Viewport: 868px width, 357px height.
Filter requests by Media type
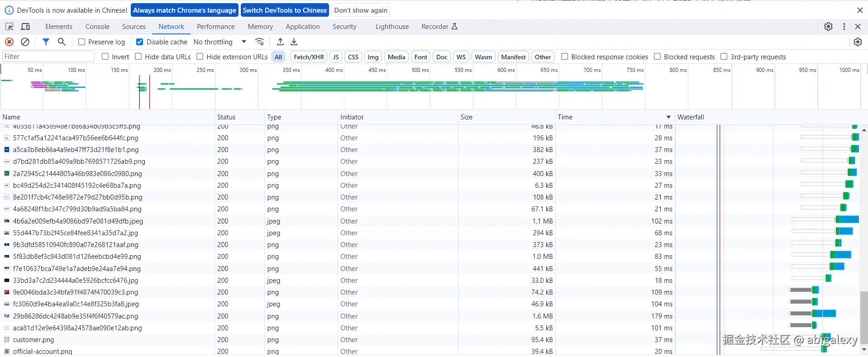[396, 57]
